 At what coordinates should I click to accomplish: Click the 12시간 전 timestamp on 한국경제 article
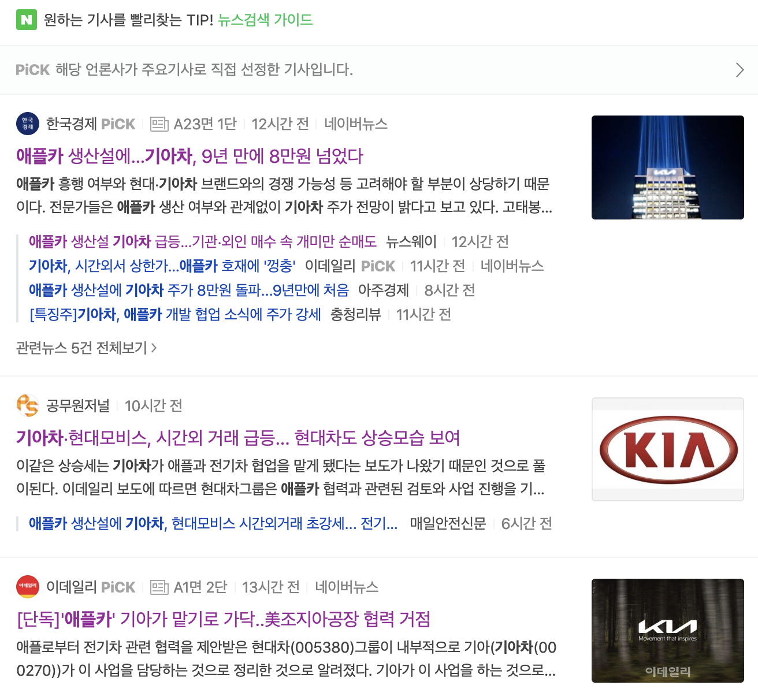pos(280,124)
